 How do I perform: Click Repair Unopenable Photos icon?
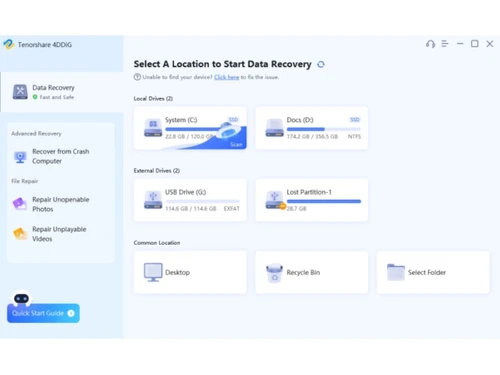coord(20,204)
